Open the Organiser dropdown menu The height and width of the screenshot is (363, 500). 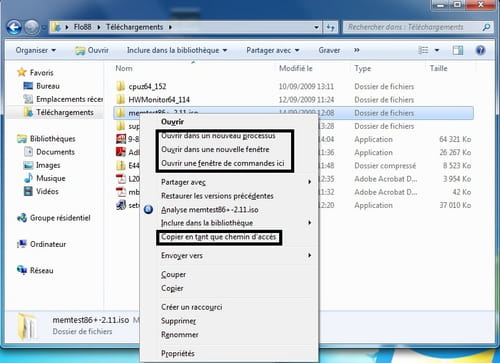coord(36,50)
